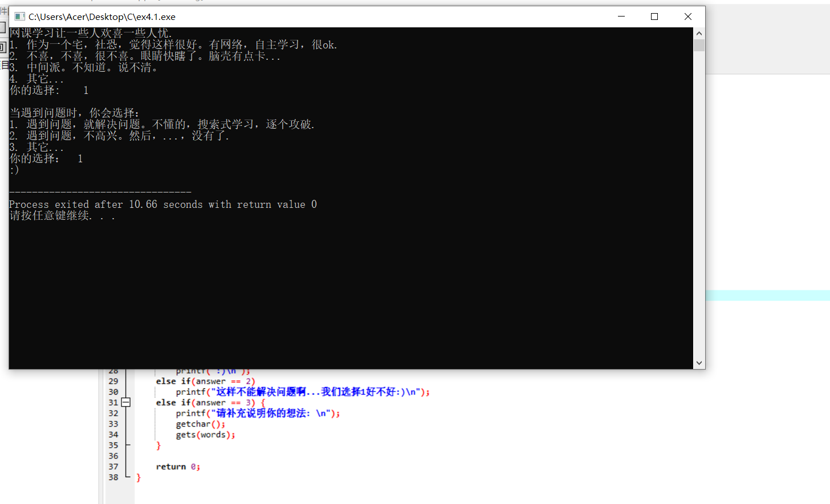The height and width of the screenshot is (504, 830).
Task: Click the 'return 0;' code line
Action: 178,467
